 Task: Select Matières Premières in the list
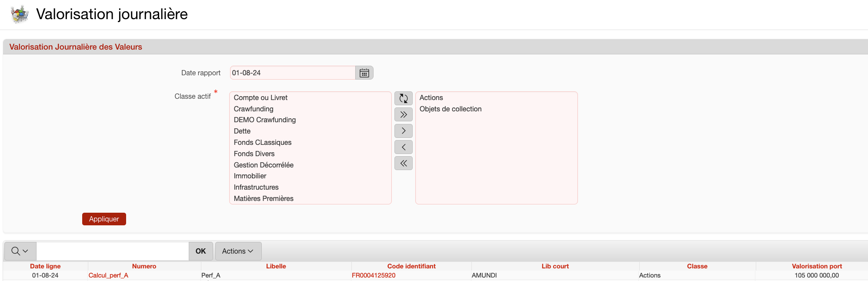pos(264,198)
